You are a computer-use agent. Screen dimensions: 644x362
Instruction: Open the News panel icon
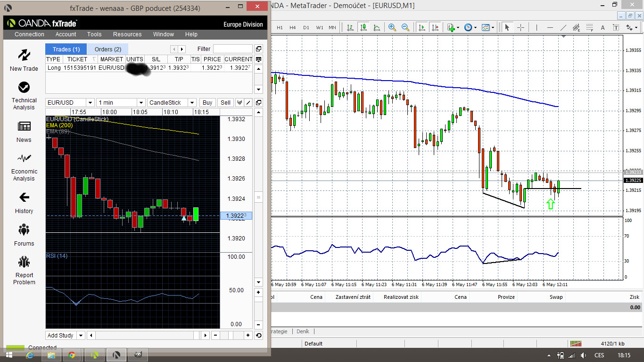pos(24,126)
